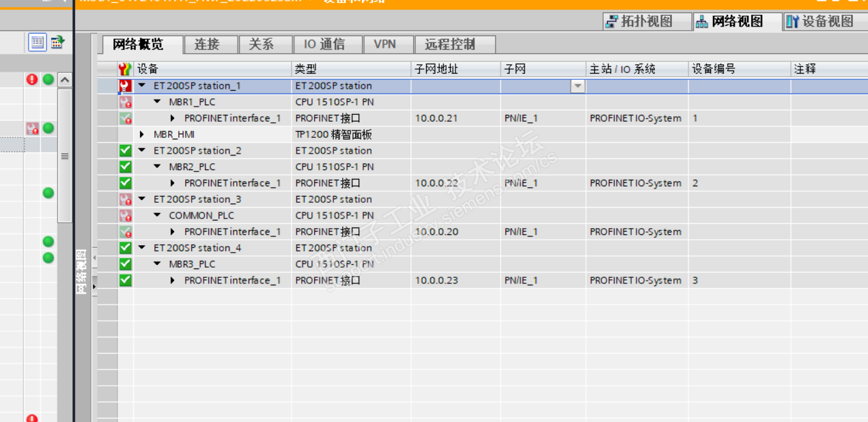
Task: Sort by the 设备编号 column header
Action: [x=740, y=69]
